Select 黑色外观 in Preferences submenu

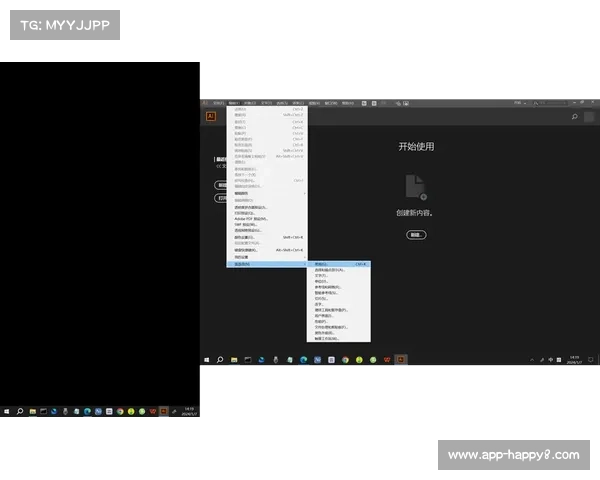point(339,333)
